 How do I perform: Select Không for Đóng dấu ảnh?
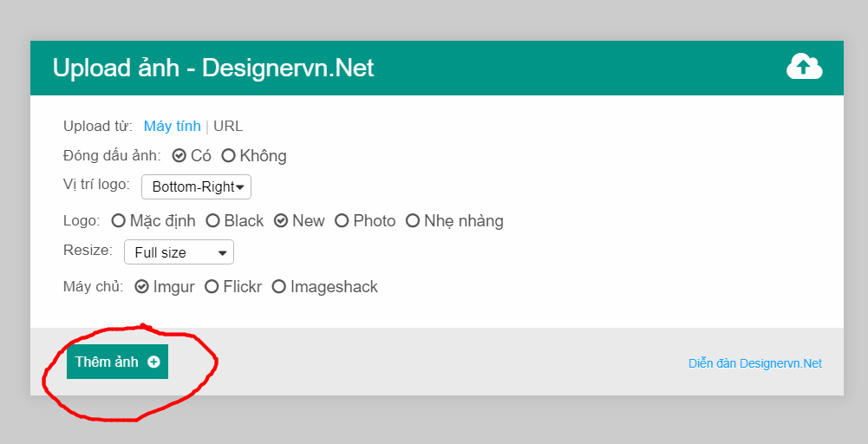coord(254,156)
